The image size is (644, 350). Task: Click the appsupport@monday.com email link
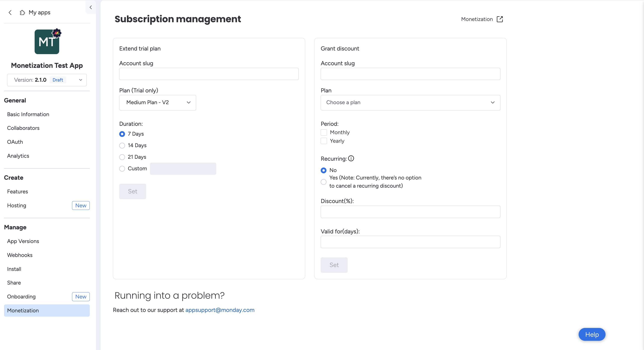[x=220, y=310]
